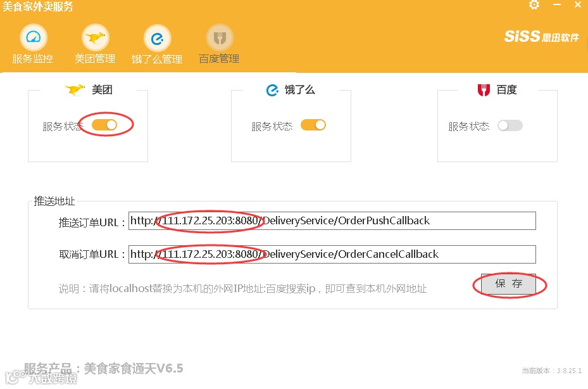The height and width of the screenshot is (389, 588).
Task: Click the 美团 kangaroo logo in panel
Action: tap(74, 90)
